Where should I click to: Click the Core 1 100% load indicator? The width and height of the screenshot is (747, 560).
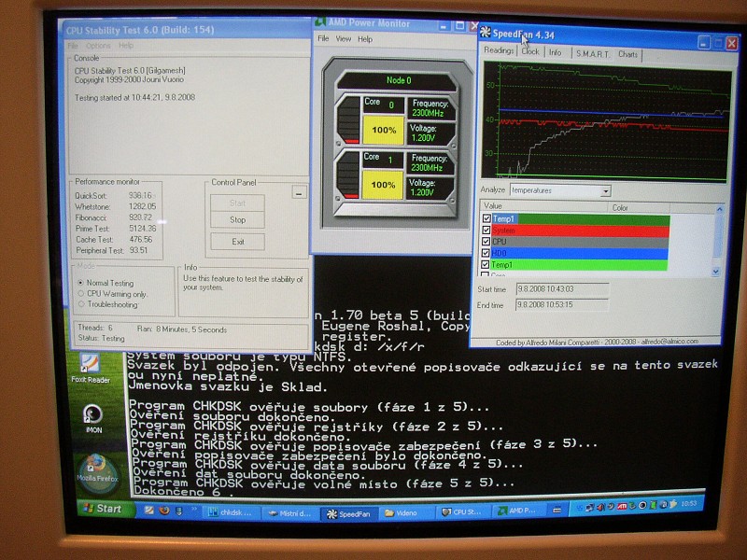click(x=383, y=185)
